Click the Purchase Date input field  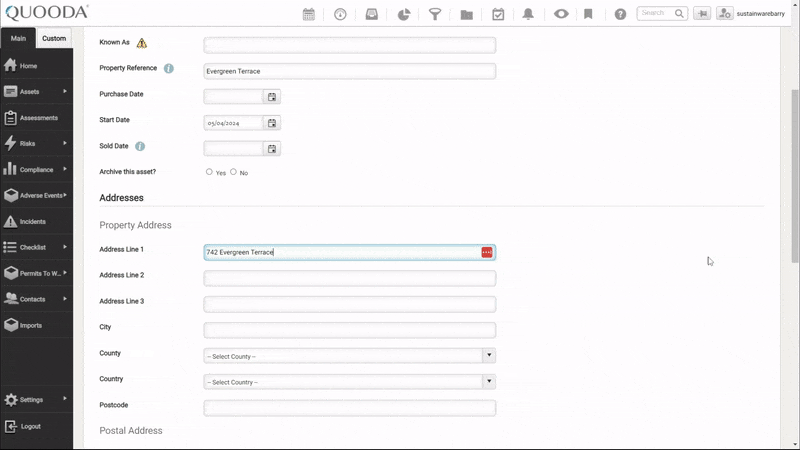point(233,97)
